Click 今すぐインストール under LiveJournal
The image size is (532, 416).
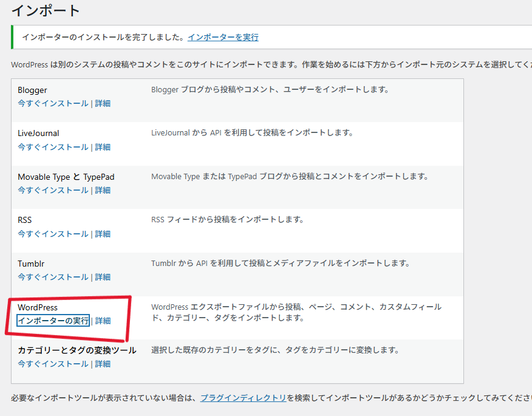click(53, 147)
